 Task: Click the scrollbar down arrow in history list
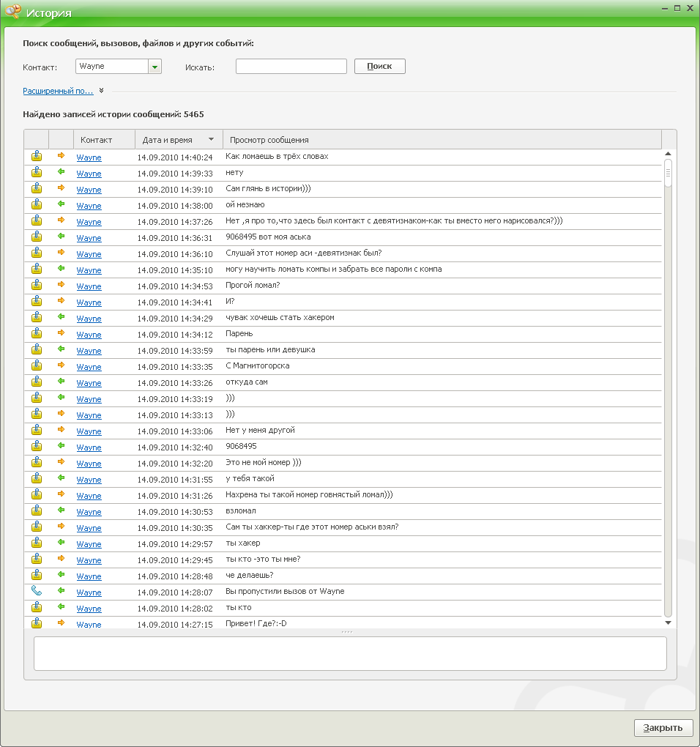coord(668,622)
